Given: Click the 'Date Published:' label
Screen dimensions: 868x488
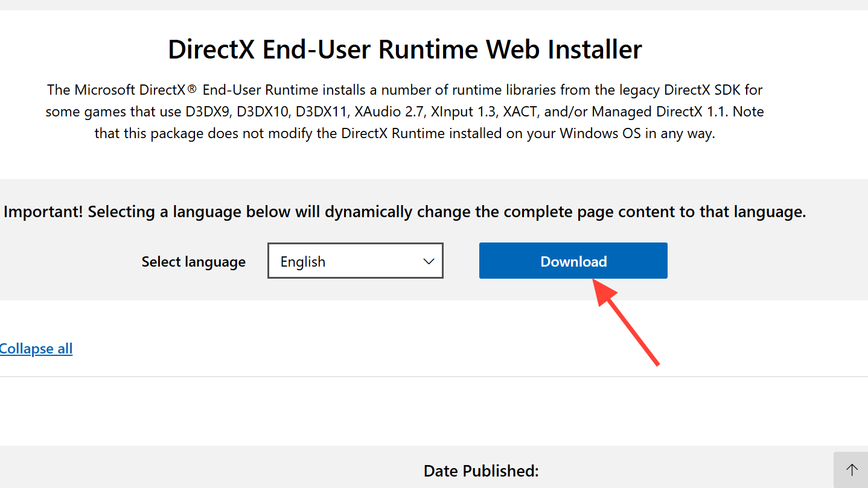Looking at the screenshot, I should 481,471.
